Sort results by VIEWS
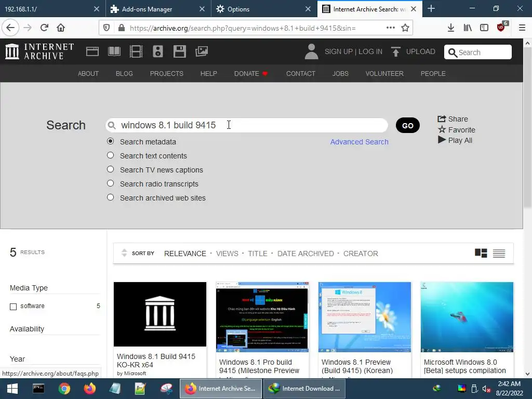The width and height of the screenshot is (532, 399). coord(227,254)
